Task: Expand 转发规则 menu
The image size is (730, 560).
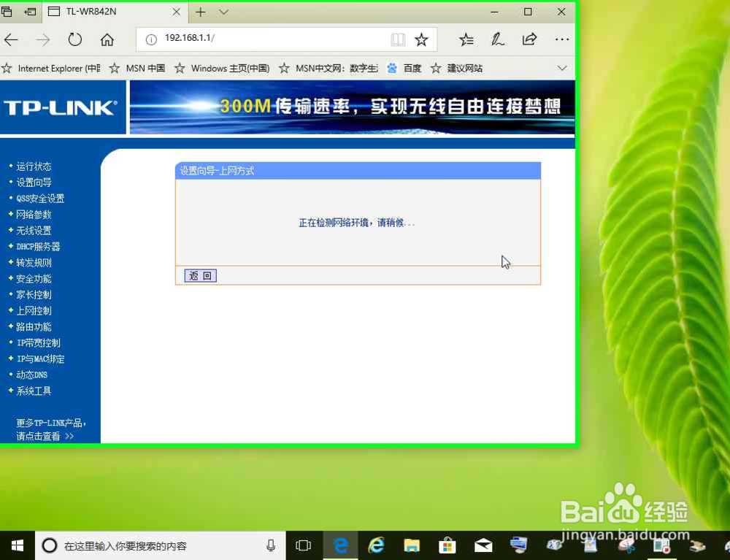Action: [x=34, y=263]
